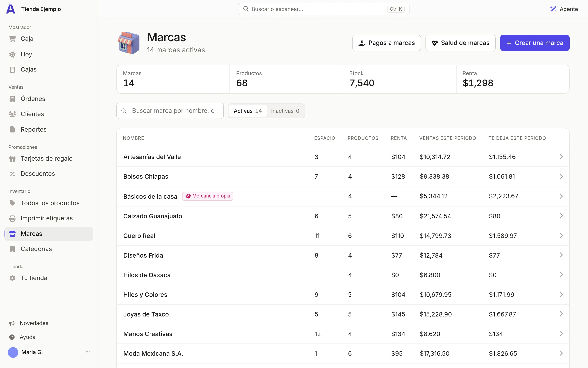Focus the Buscar o escanear search field
588x368 pixels.
point(324,9)
